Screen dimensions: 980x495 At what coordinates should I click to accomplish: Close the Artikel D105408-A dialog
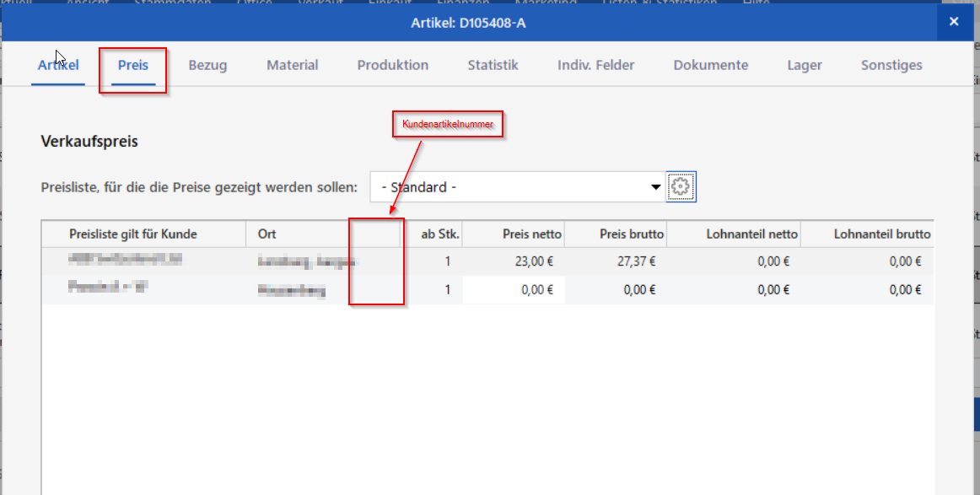pyautogui.click(x=954, y=22)
